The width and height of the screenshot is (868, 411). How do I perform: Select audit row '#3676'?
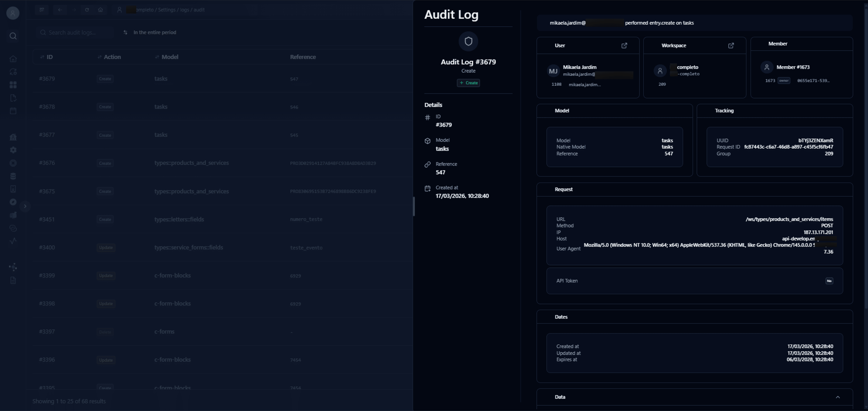pyautogui.click(x=47, y=163)
